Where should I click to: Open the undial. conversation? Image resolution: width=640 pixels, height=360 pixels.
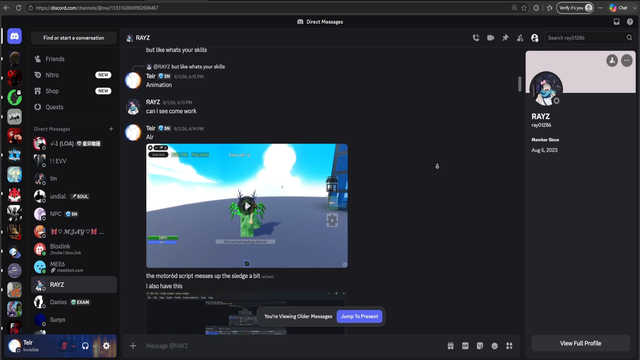pos(73,196)
